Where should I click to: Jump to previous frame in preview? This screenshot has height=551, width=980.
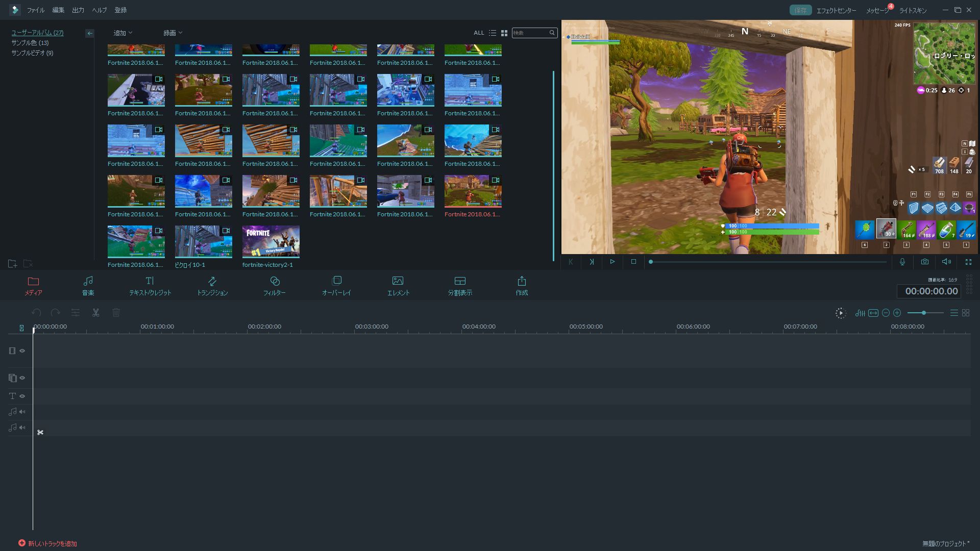[x=571, y=262]
